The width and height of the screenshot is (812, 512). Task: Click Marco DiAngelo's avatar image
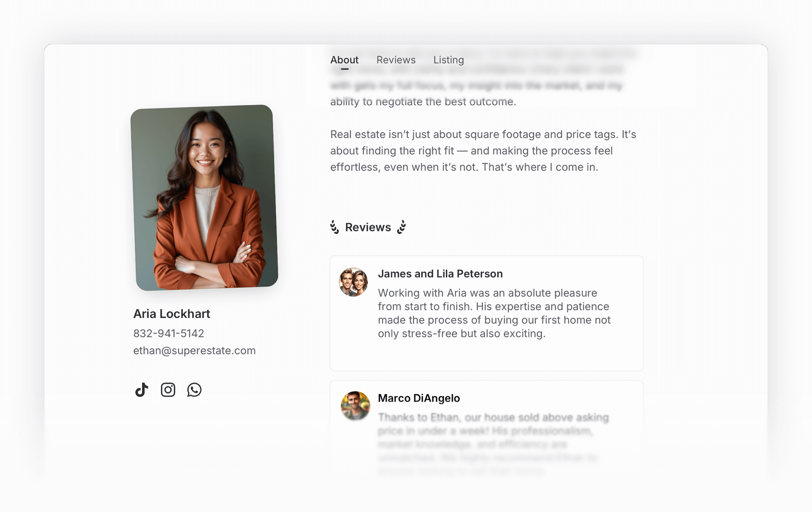[x=355, y=405]
